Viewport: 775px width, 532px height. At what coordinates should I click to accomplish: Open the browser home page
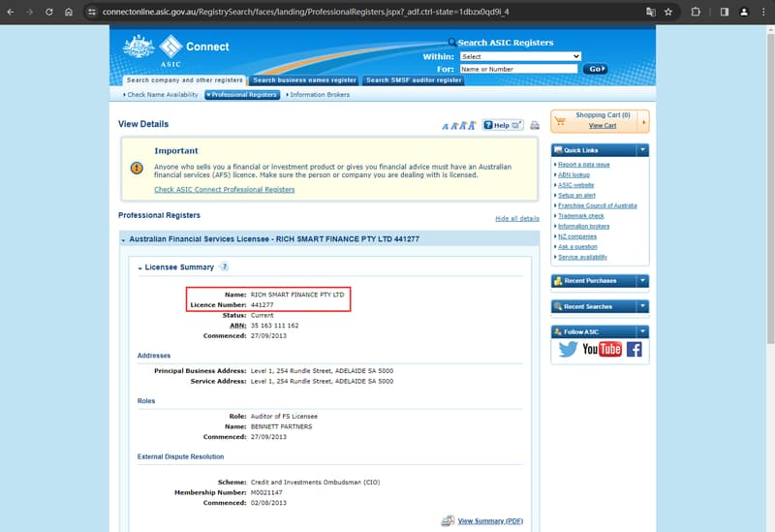pyautogui.click(x=69, y=12)
